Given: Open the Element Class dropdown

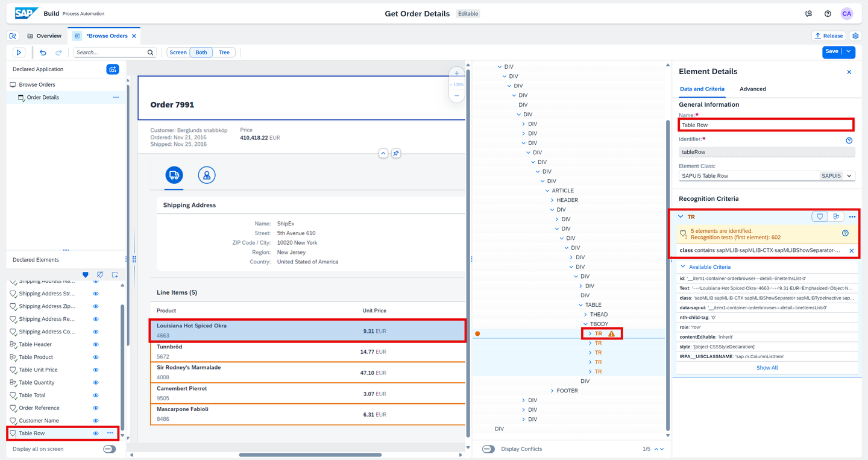Looking at the screenshot, I should click(x=849, y=176).
